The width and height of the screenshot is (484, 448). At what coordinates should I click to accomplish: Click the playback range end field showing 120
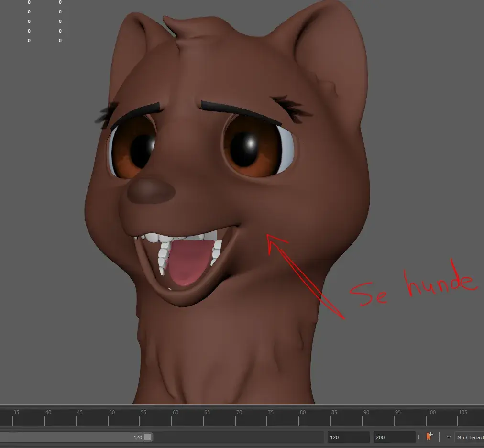pos(348,437)
